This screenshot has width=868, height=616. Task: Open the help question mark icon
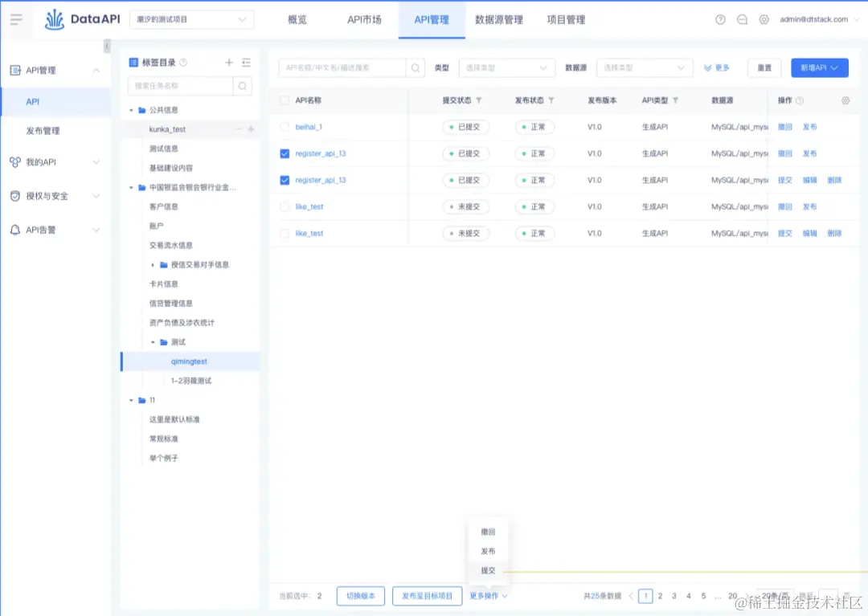[x=720, y=19]
